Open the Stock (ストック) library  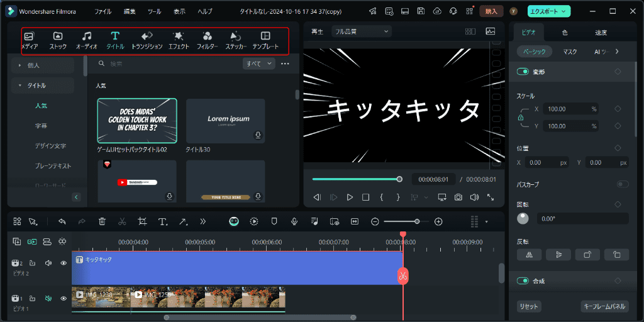[58, 41]
